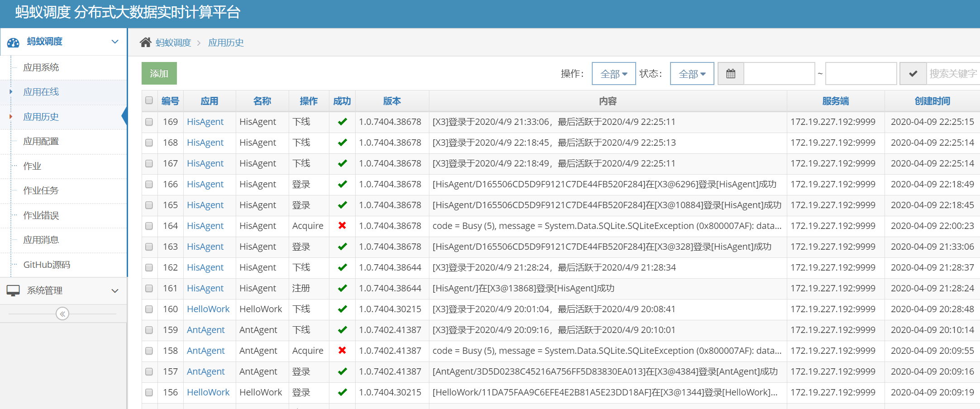Sort table by 服务端 column header
This screenshot has width=980, height=409.
coord(836,101)
